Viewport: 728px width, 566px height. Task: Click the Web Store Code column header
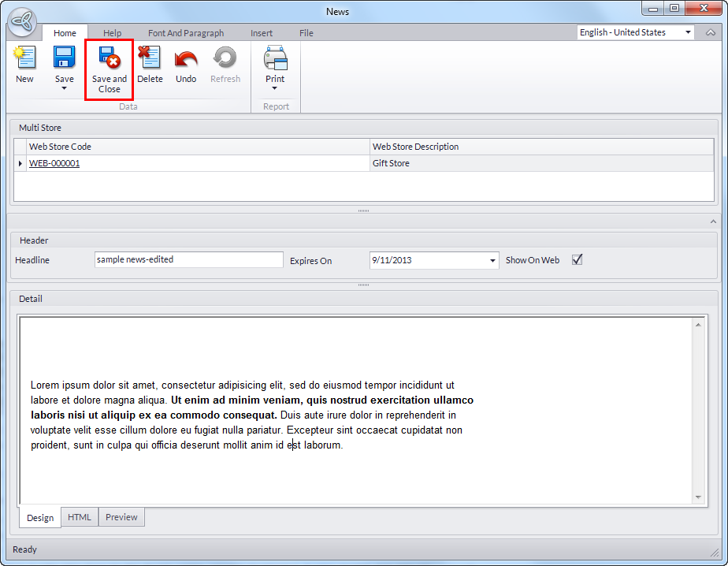pos(198,147)
